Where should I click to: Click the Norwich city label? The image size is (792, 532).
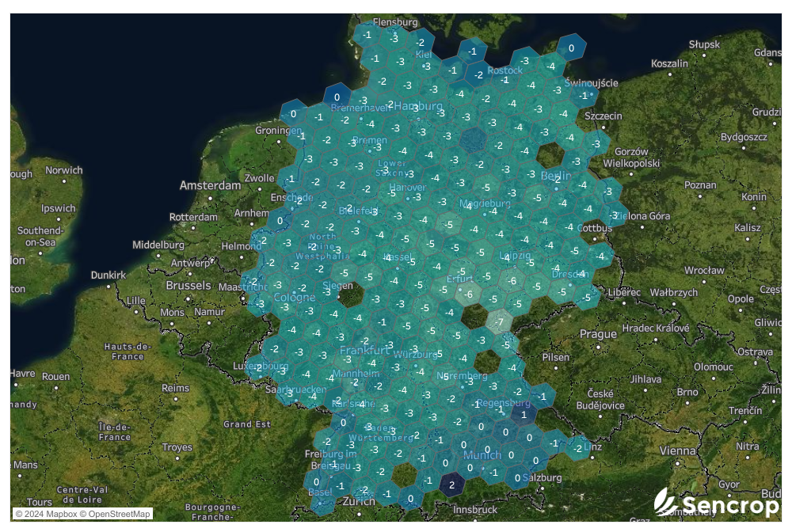coord(63,170)
